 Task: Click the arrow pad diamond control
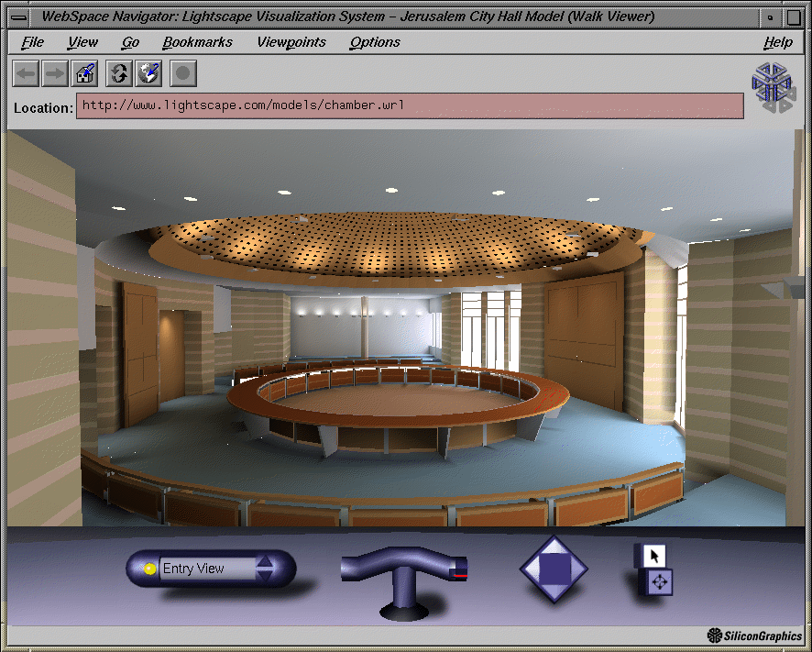pyautogui.click(x=554, y=569)
